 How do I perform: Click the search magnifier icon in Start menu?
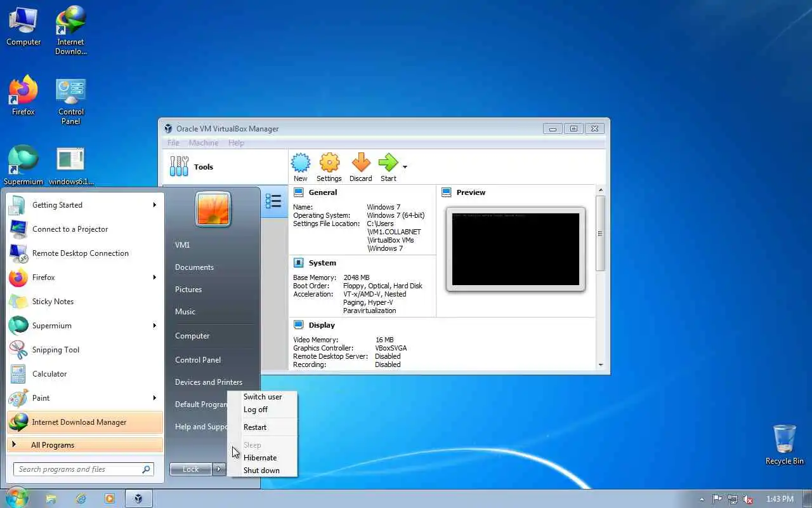(x=147, y=469)
